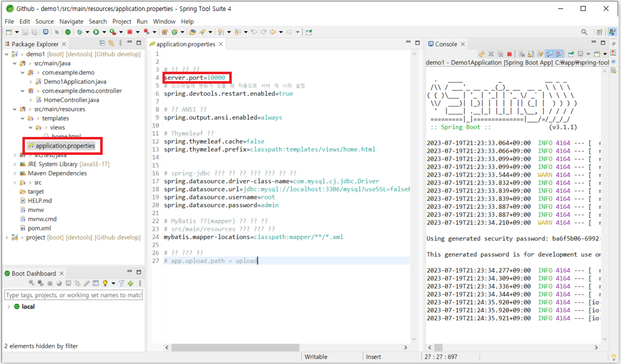Collapse the demo1 project tree node

pyautogui.click(x=6, y=54)
